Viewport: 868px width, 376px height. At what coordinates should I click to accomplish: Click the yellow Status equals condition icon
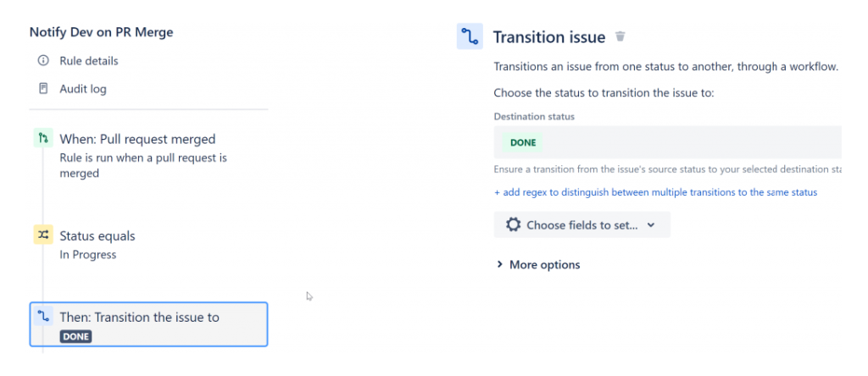(43, 235)
